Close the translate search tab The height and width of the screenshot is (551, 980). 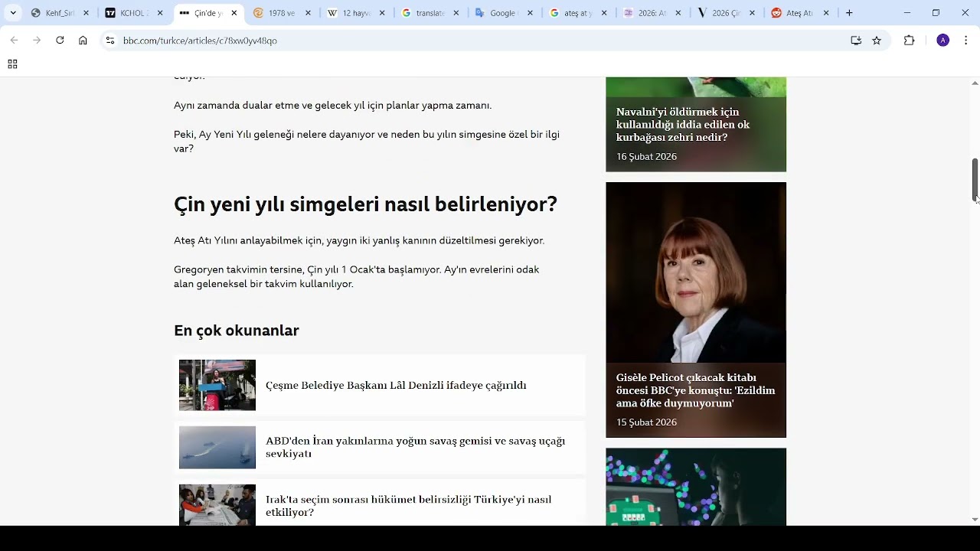456,13
